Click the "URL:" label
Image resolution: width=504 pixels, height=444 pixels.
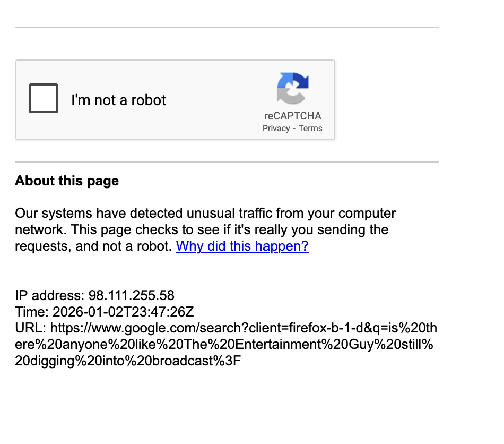31,328
